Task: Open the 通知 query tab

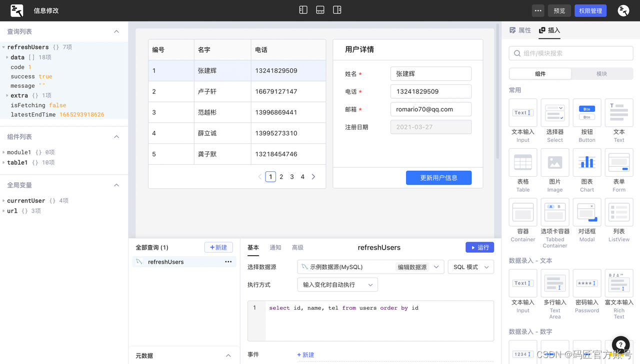Action: point(275,247)
